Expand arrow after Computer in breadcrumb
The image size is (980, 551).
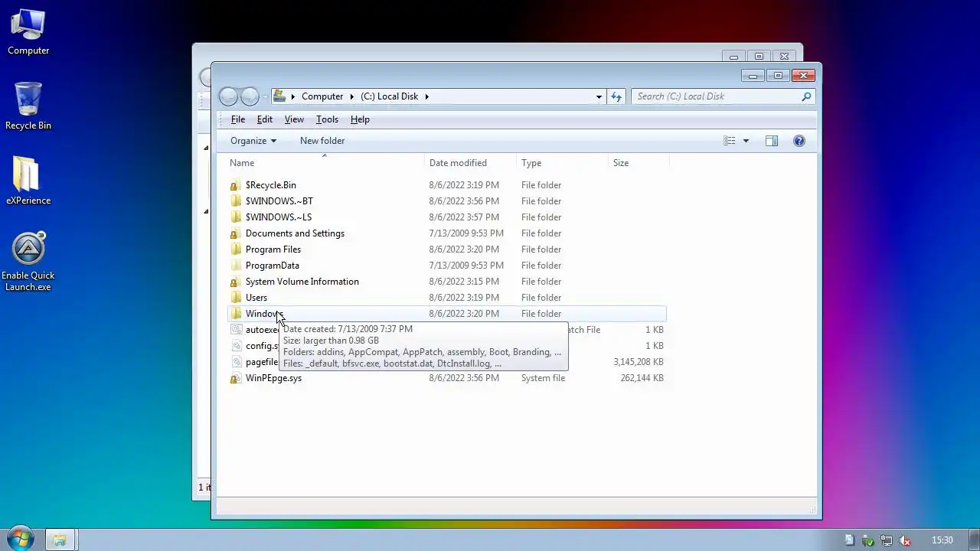[x=352, y=96]
